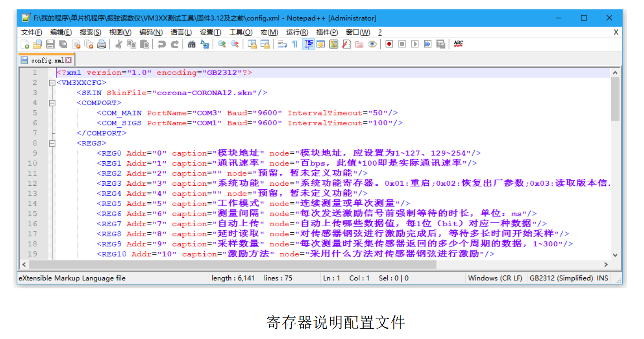Select the config.xml document tab
Viewport: 644px width, 339px height.
pyautogui.click(x=47, y=60)
